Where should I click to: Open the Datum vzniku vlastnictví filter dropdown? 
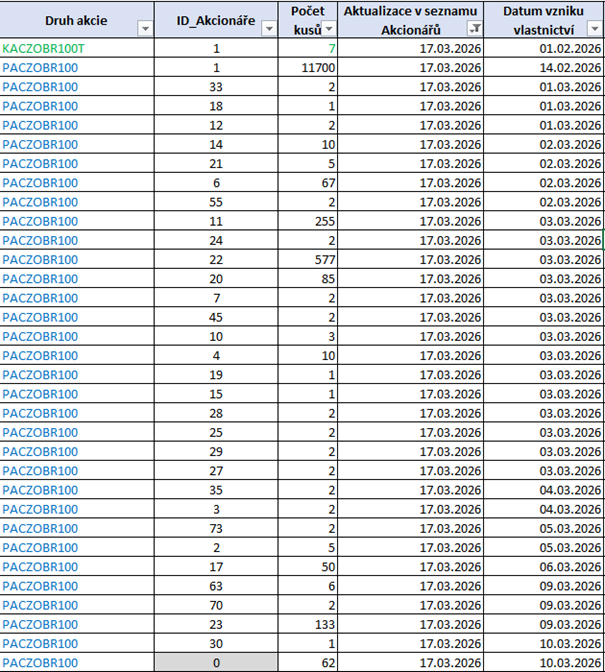[x=594, y=29]
